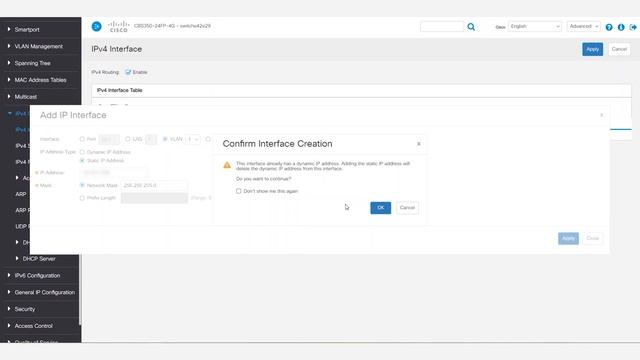Open the VLAN number dropdown
This screenshot has height=360, width=640.
click(x=193, y=139)
